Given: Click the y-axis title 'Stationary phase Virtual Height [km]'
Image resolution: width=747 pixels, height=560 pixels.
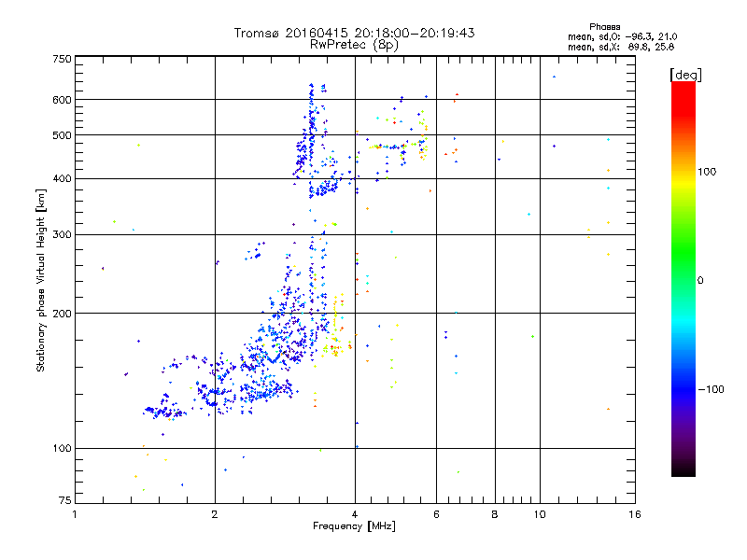Looking at the screenshot, I should pyautogui.click(x=41, y=280).
